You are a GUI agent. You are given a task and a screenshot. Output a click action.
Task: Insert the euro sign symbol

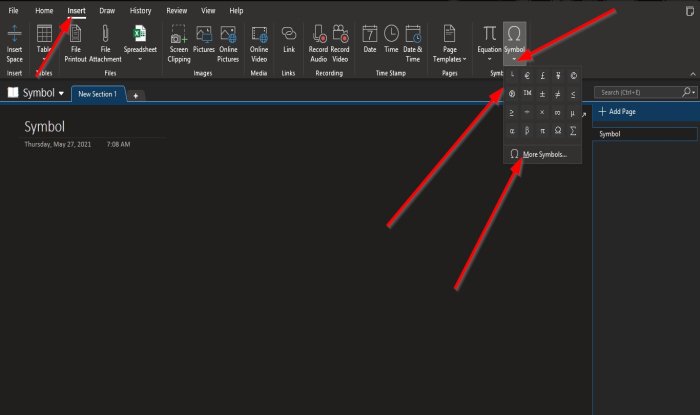(527, 76)
